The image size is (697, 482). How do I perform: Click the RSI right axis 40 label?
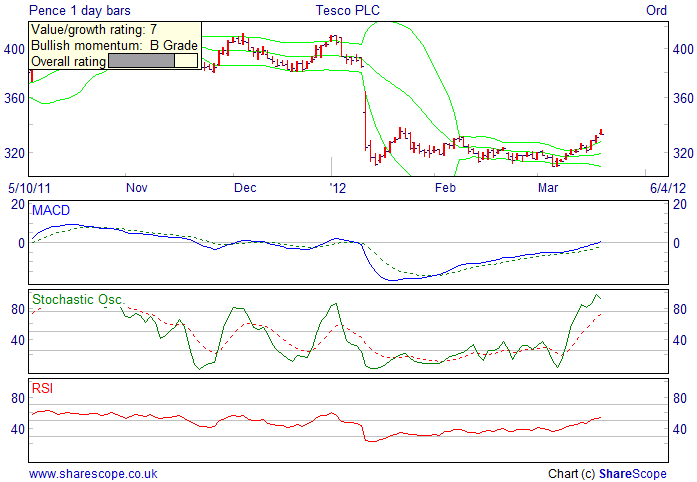680,430
